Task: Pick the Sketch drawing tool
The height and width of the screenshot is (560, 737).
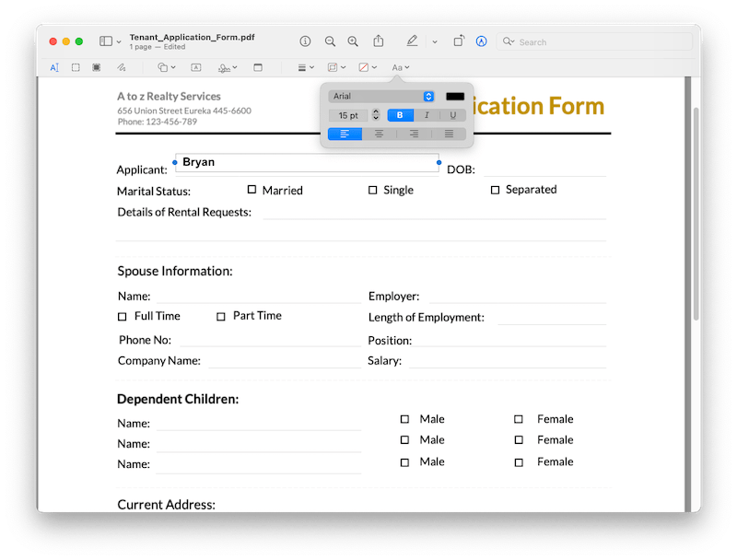Action: tap(122, 67)
